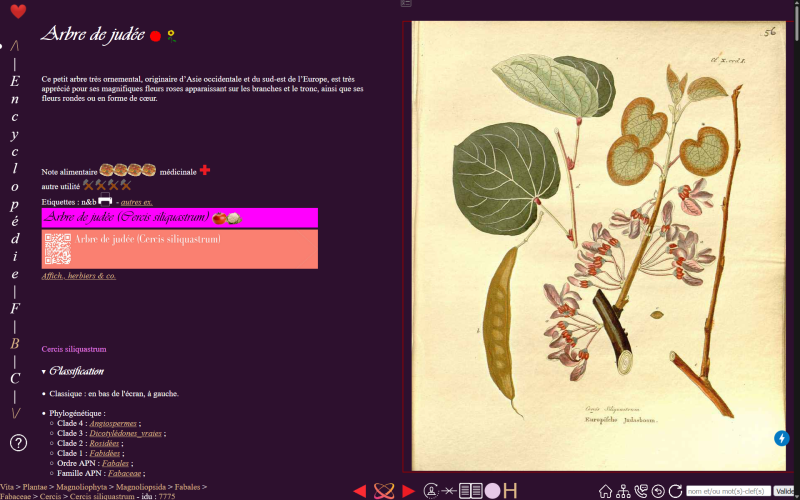The image size is (800, 500).
Task: Click the up caret in left sidebar
Action: pos(15,46)
